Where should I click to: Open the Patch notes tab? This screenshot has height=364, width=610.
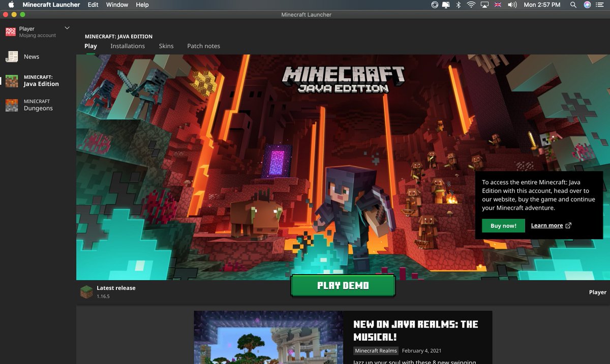tap(203, 46)
